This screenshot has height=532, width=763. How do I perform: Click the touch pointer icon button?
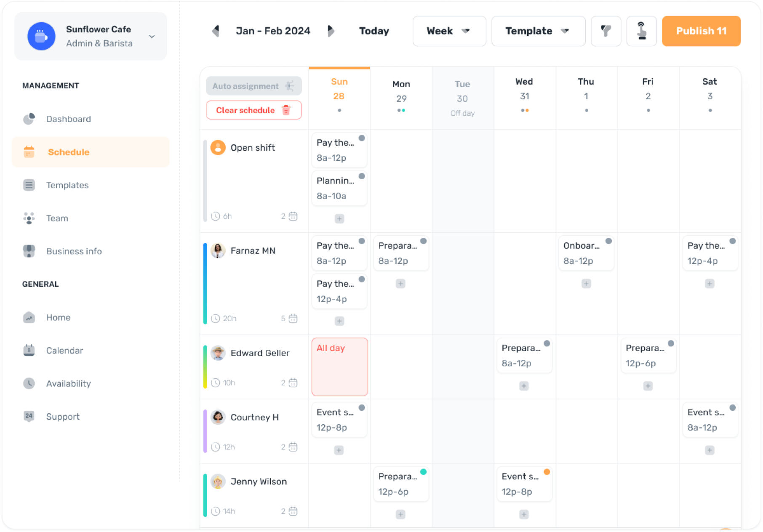pos(641,31)
